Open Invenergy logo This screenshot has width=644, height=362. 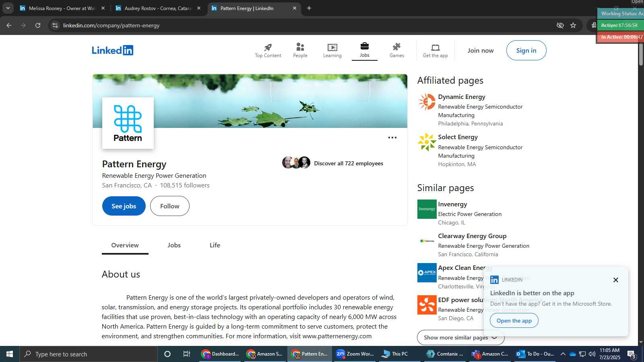pos(427,209)
